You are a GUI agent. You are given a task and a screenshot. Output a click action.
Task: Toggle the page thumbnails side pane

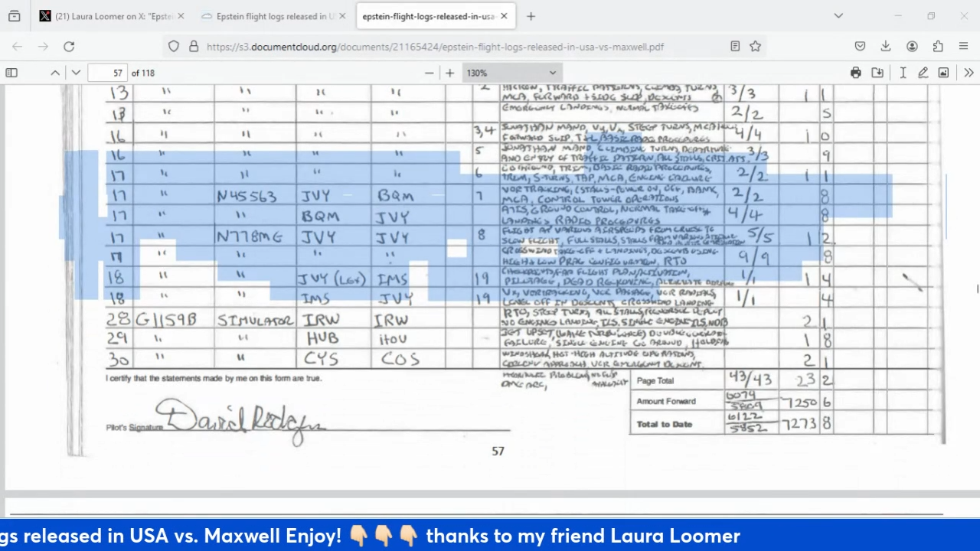pos(11,72)
